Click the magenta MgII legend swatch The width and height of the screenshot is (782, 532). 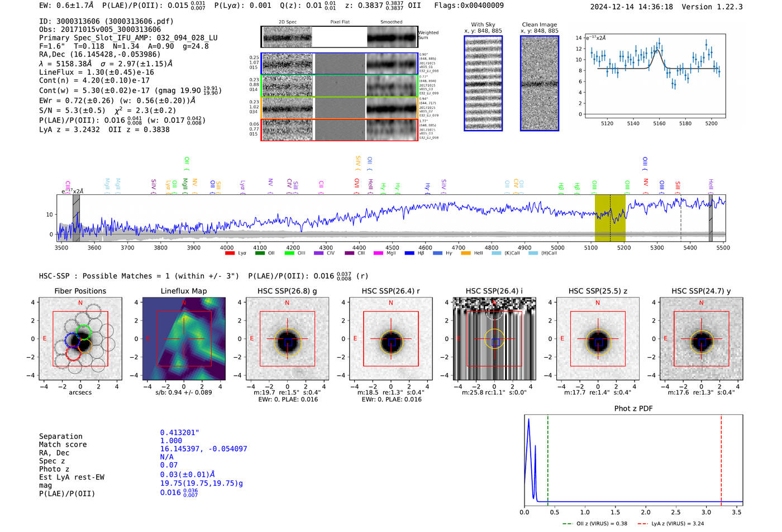coord(378,253)
